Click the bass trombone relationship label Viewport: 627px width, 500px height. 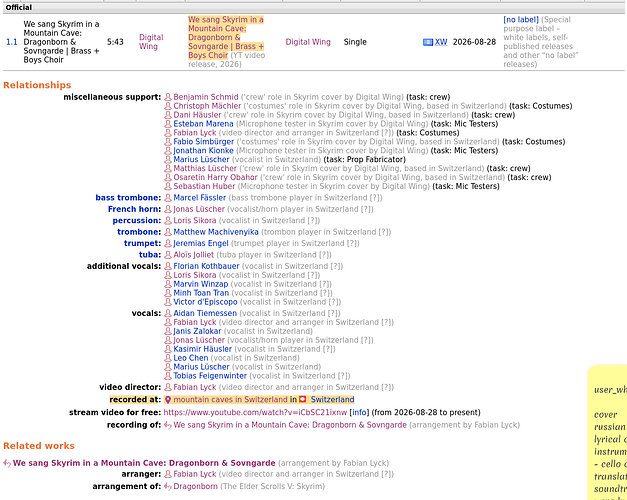coord(128,198)
